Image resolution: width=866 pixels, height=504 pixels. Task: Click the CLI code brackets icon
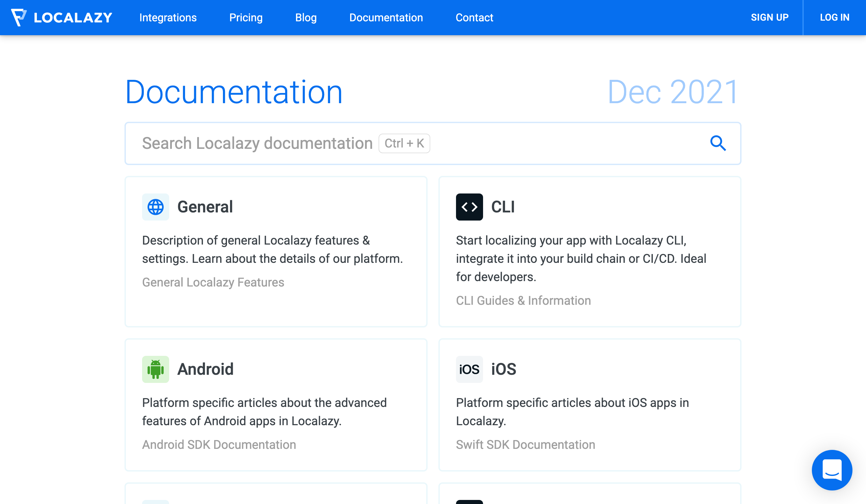coord(470,207)
